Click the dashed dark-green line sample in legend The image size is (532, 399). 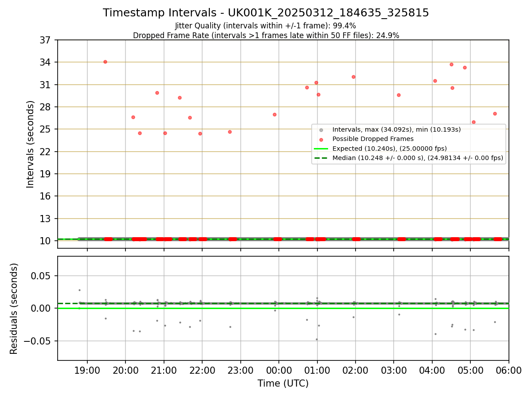coord(321,158)
